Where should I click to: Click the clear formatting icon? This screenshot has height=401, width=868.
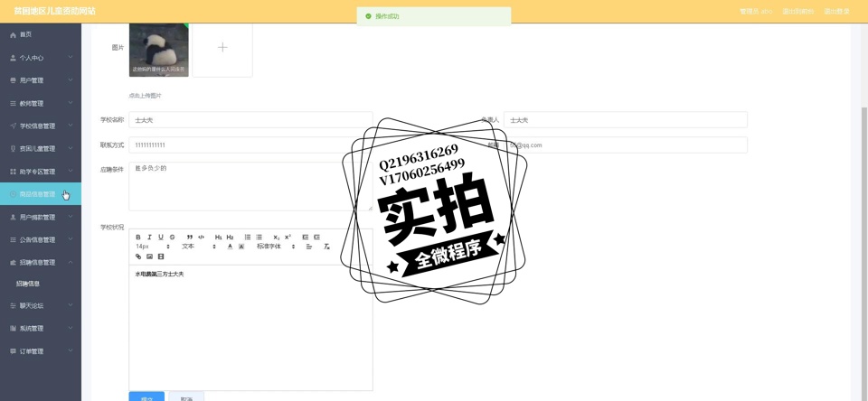pos(326,247)
